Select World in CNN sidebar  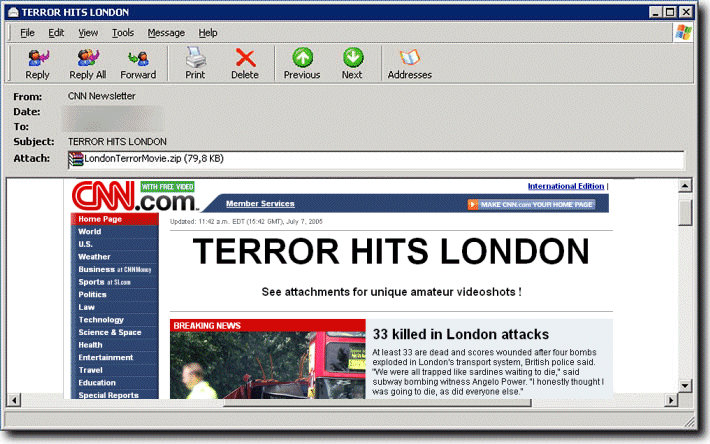pyautogui.click(x=90, y=232)
